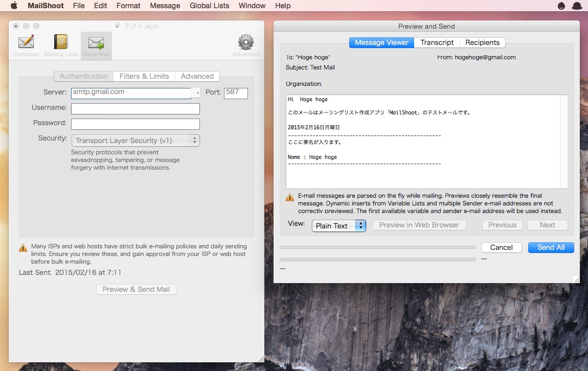Click the message preview scrollbar
This screenshot has width=588, height=371.
tap(564, 142)
